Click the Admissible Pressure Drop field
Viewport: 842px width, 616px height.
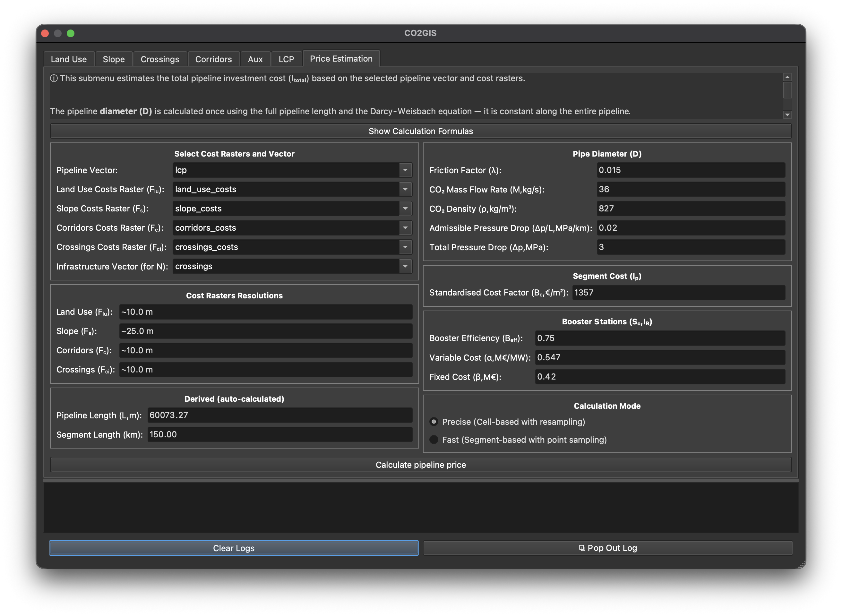pos(691,228)
